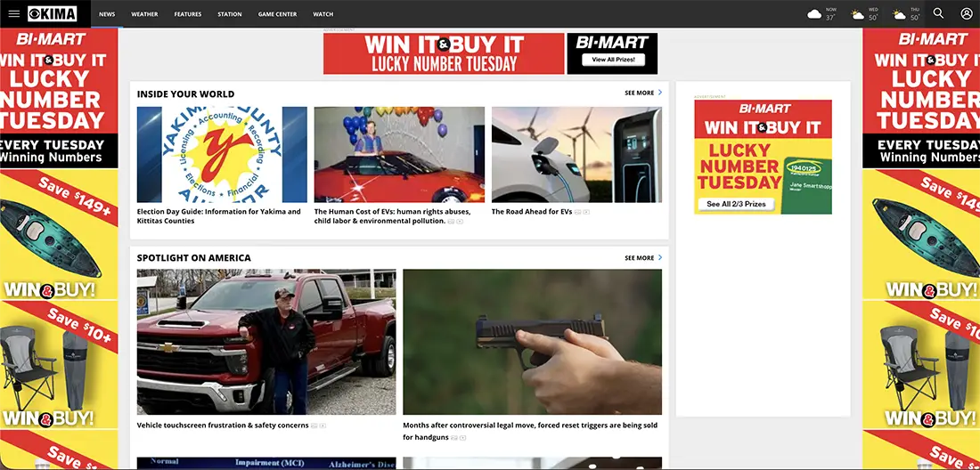Click See More link for Spotlight on America
Viewport: 980px width, 470px height.
(640, 258)
